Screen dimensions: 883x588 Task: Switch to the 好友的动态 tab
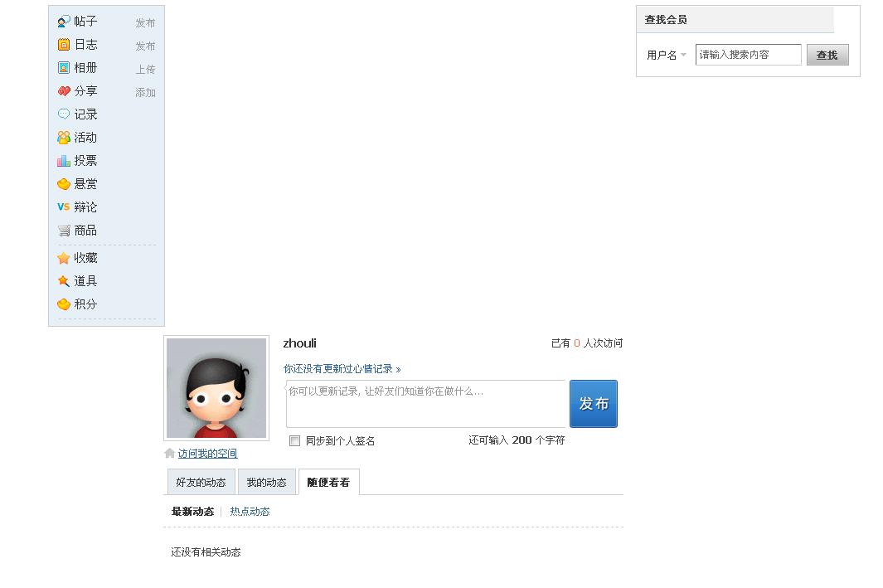tap(201, 482)
